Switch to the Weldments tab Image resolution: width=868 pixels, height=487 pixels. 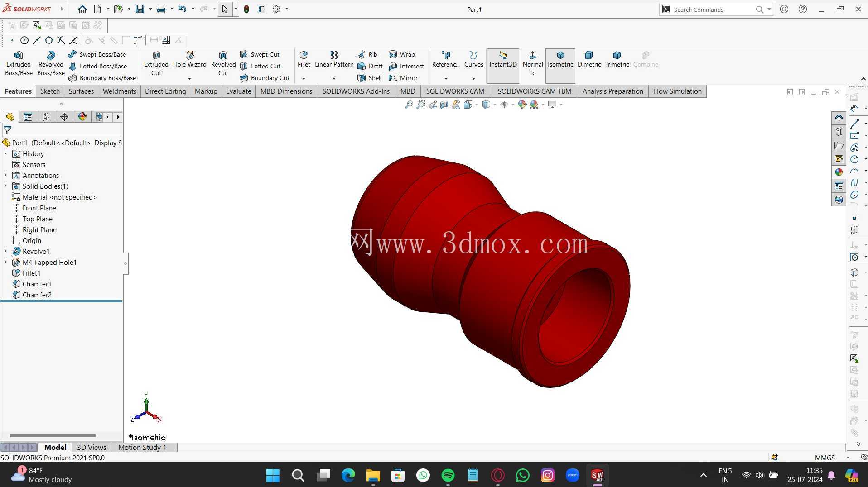[x=120, y=91]
